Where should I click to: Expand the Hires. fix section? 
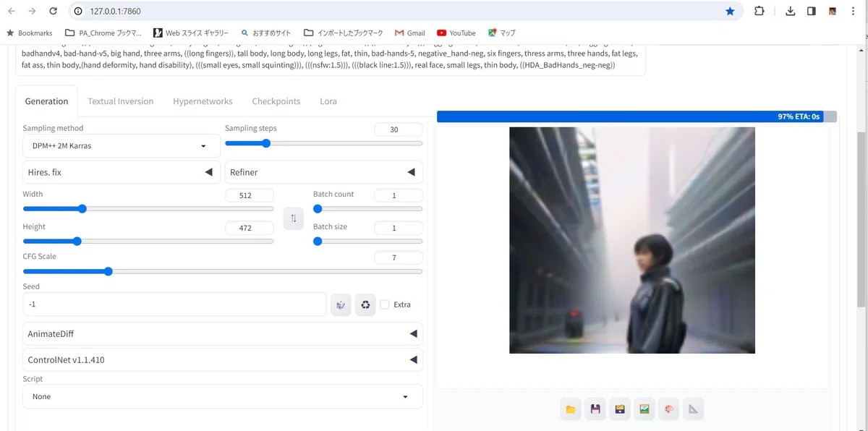pyautogui.click(x=122, y=172)
